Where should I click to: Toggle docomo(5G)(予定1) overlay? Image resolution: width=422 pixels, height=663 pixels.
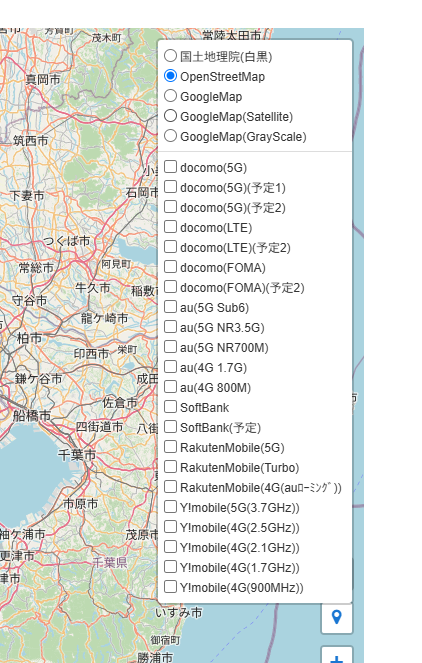170,186
